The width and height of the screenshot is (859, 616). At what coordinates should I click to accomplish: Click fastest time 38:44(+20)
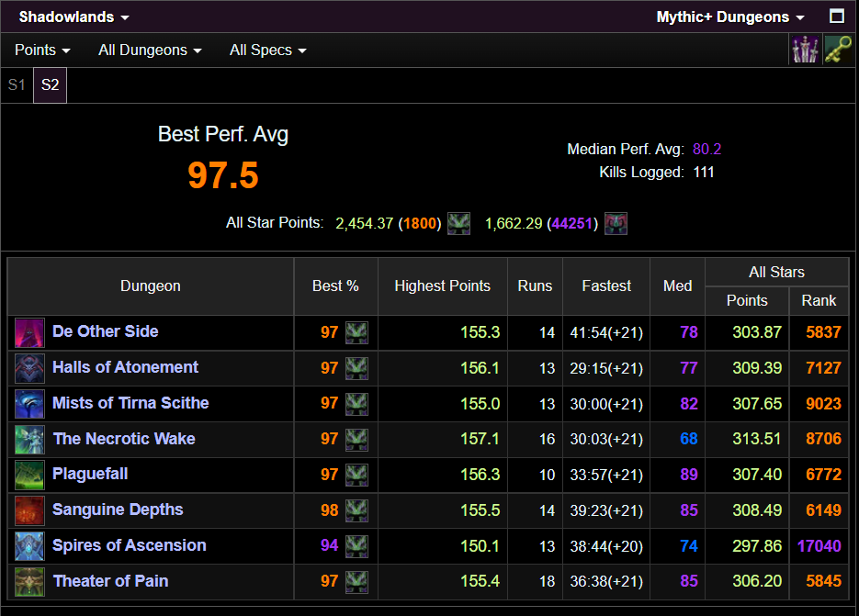point(606,546)
